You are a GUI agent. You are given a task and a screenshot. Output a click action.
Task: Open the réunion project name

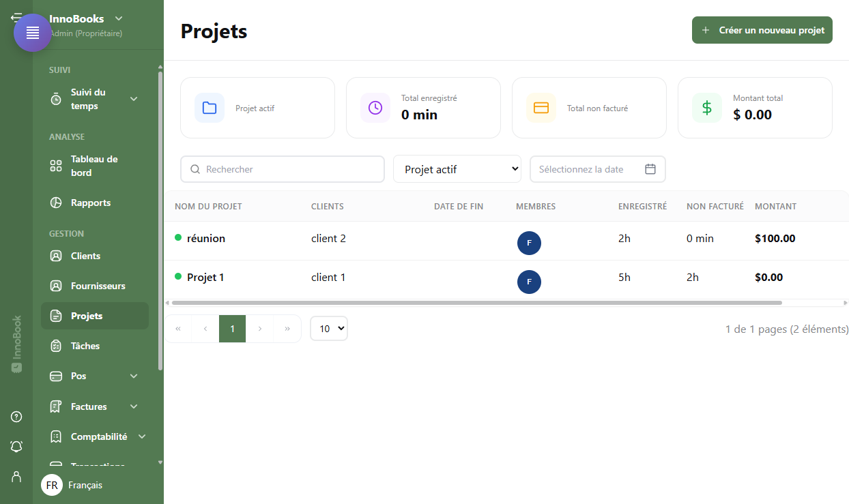(x=206, y=239)
